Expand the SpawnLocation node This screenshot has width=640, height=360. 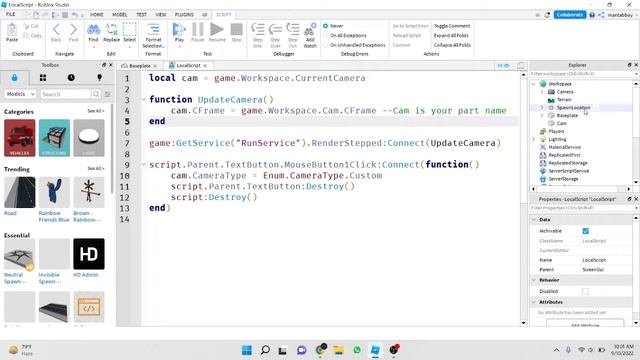(542, 107)
